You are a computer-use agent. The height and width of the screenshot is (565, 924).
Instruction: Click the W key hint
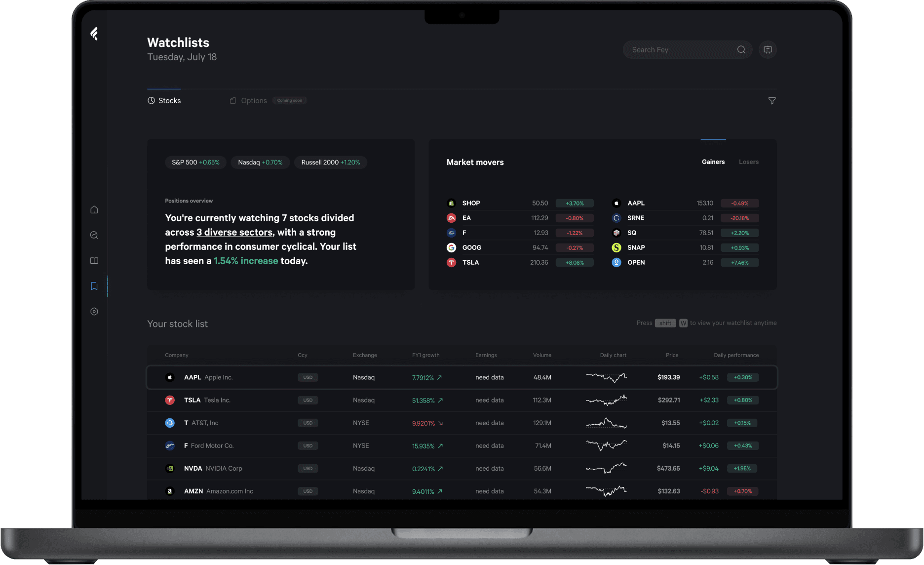683,323
